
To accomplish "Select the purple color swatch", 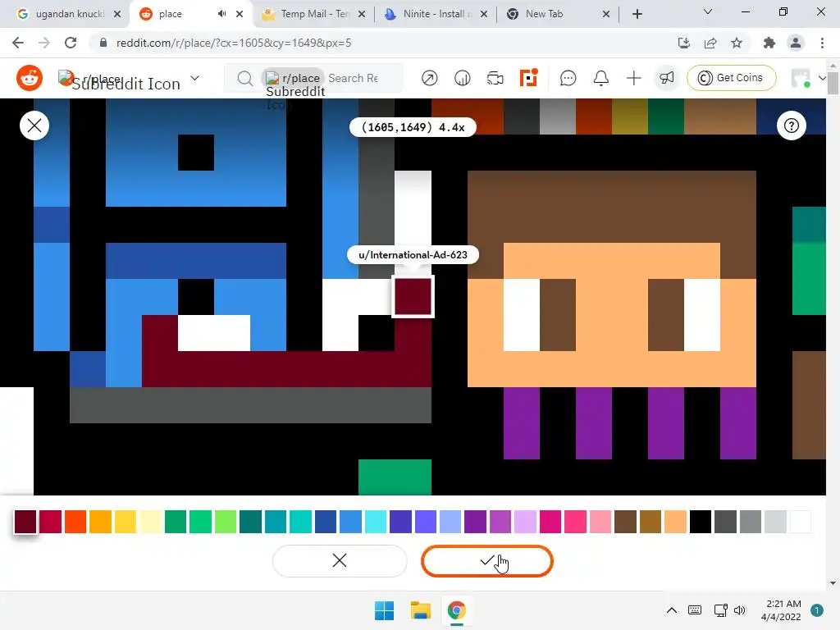I will tap(475, 522).
